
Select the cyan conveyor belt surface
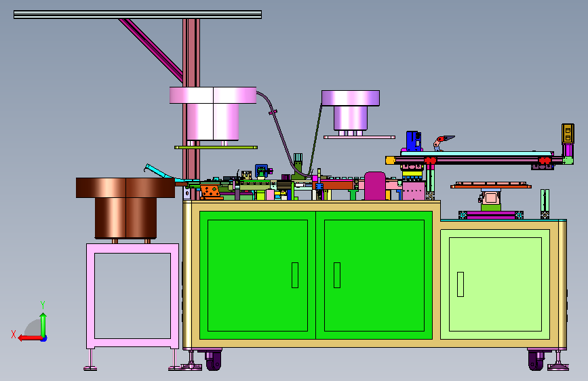click(x=477, y=154)
